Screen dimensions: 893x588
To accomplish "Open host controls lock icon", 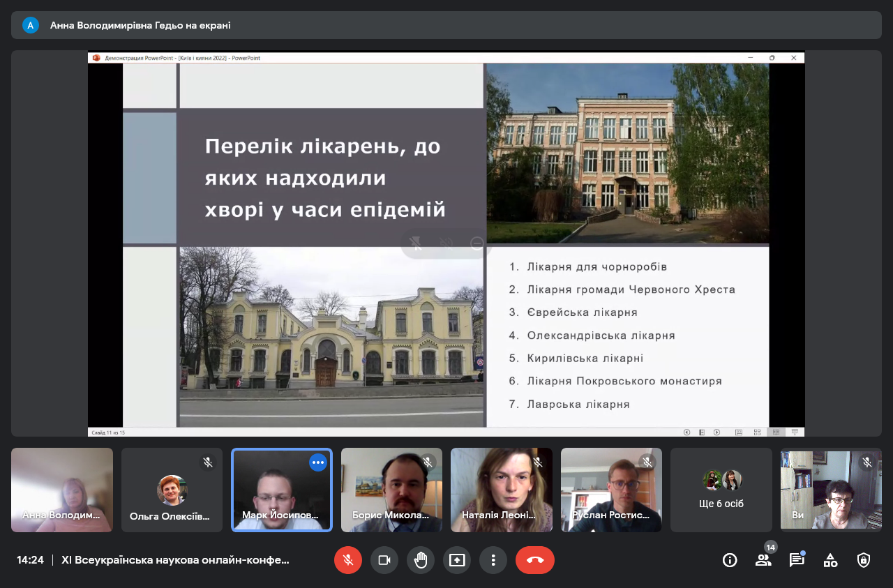I will [x=864, y=560].
